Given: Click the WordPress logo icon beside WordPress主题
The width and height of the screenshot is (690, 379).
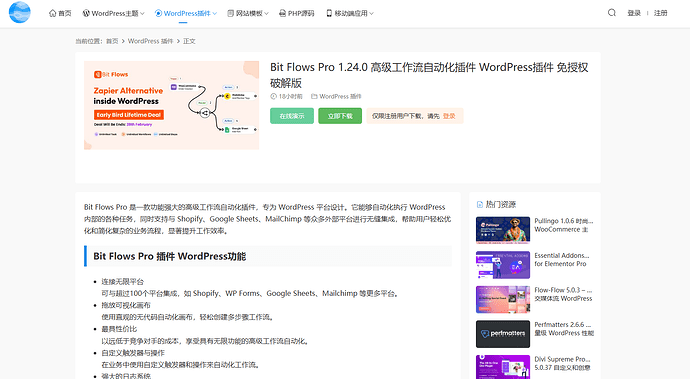Looking at the screenshot, I should [86, 13].
